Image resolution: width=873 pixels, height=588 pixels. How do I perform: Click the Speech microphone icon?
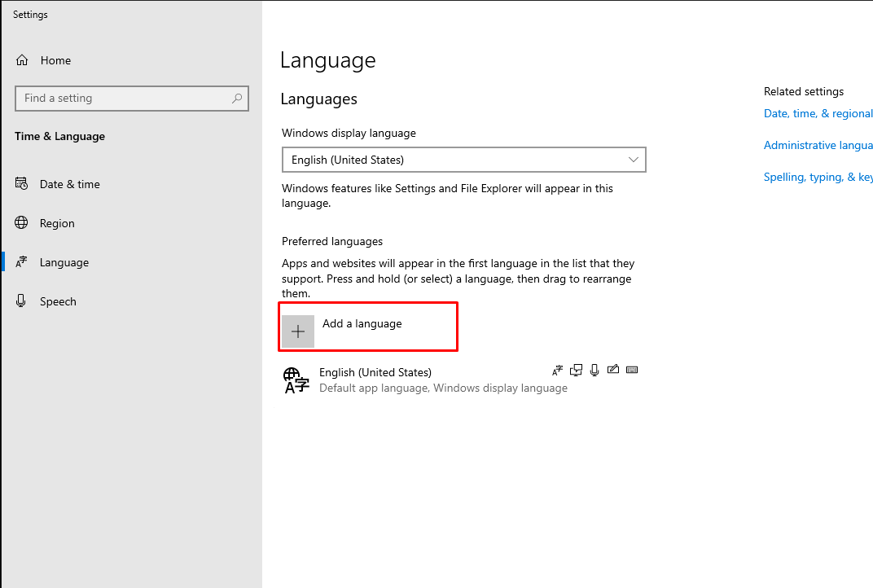pos(22,301)
